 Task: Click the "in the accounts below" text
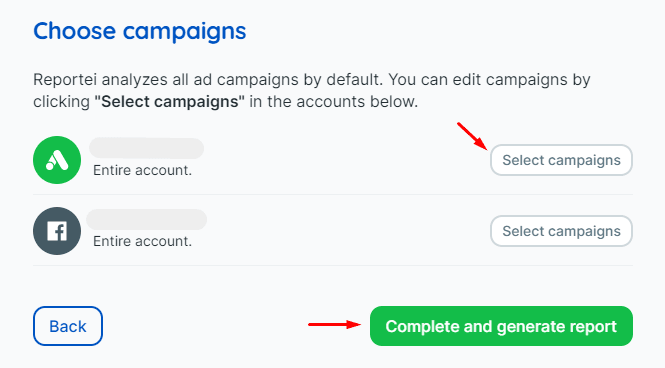tap(333, 102)
